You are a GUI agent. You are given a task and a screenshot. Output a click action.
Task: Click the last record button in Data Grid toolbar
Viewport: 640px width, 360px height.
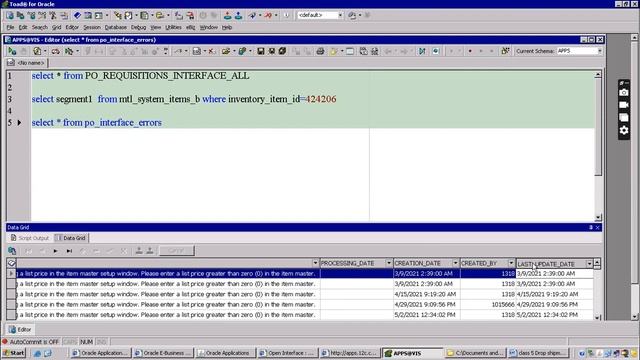(x=69, y=251)
